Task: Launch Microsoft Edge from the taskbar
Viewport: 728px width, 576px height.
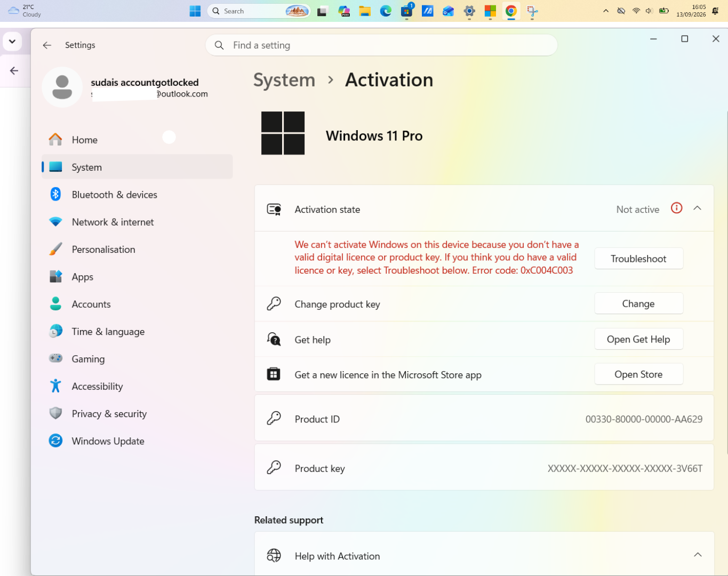Action: pyautogui.click(x=386, y=11)
